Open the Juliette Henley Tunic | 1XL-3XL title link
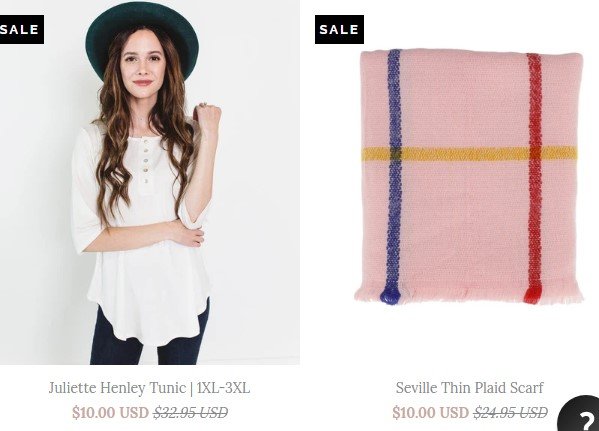599x431 pixels. [x=149, y=388]
